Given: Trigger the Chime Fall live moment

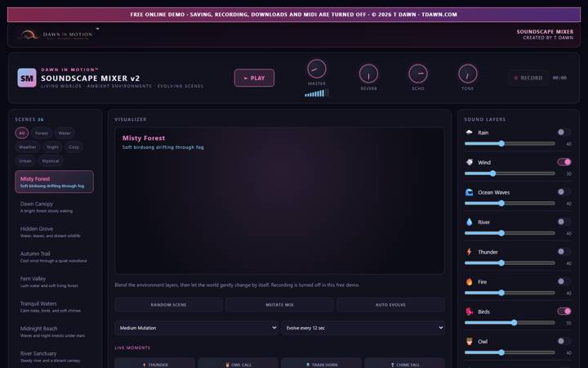Looking at the screenshot, I should pos(404,363).
